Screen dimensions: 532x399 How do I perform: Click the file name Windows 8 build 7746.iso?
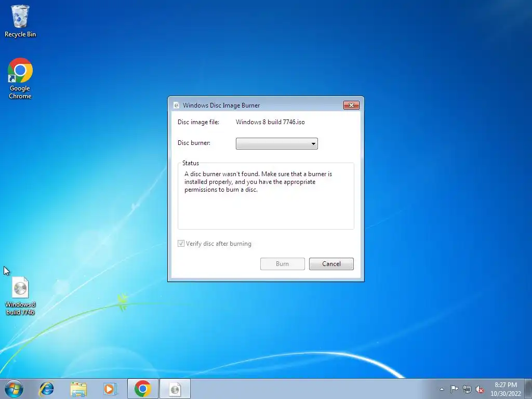click(270, 122)
